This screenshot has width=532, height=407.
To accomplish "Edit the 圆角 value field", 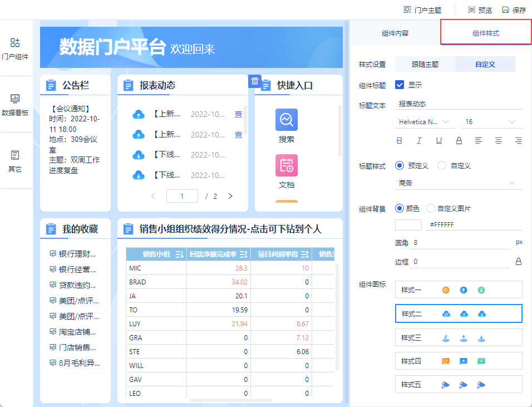I will tap(460, 243).
